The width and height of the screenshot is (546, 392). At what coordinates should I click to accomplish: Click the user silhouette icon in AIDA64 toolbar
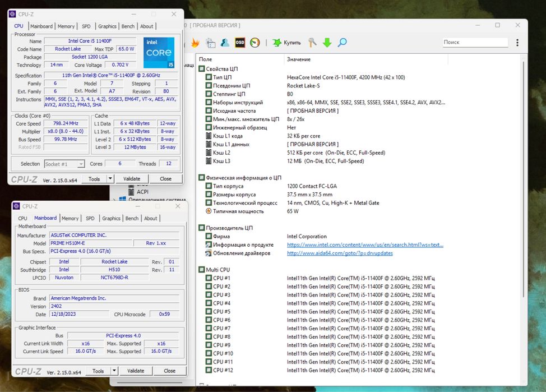pyautogui.click(x=225, y=43)
